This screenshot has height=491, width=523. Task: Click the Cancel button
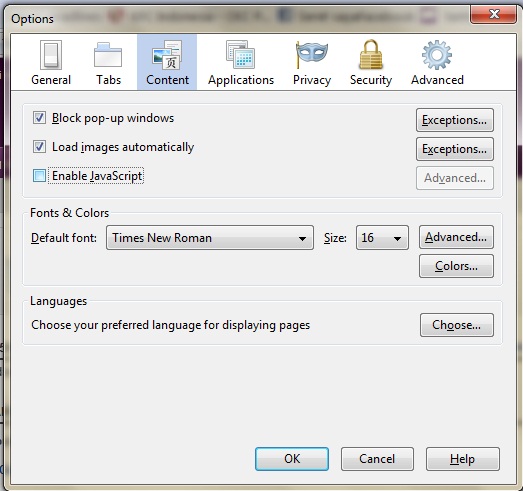377,459
